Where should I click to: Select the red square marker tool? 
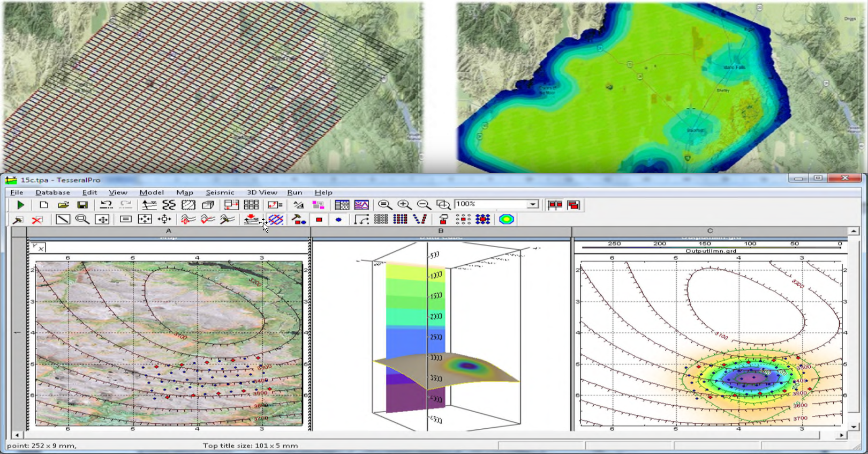pos(319,219)
